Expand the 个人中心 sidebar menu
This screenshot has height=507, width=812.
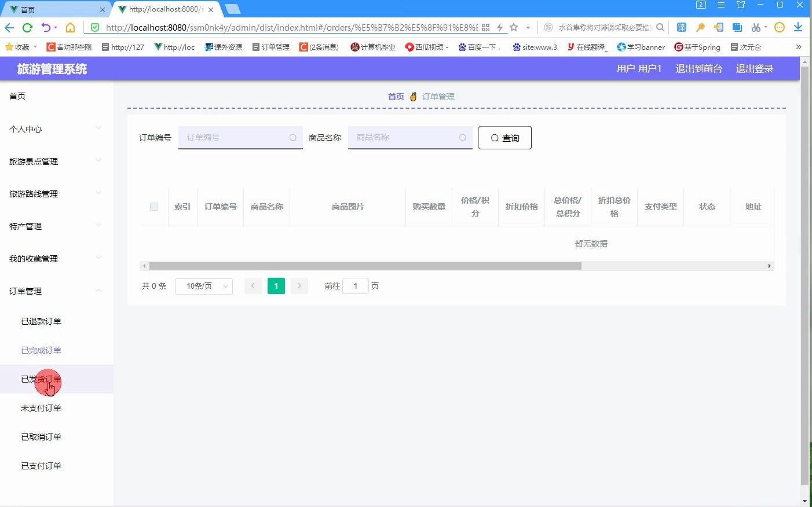click(x=57, y=129)
